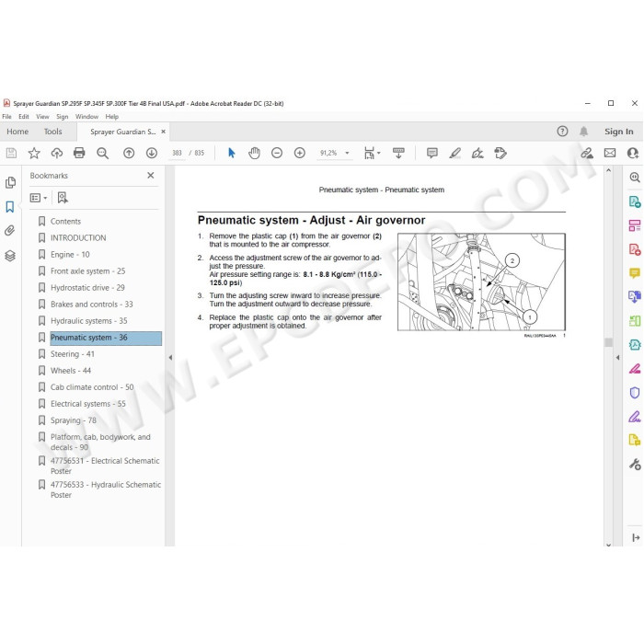
Task: Jump to Engine - 10 bookmark
Action: coord(70,255)
